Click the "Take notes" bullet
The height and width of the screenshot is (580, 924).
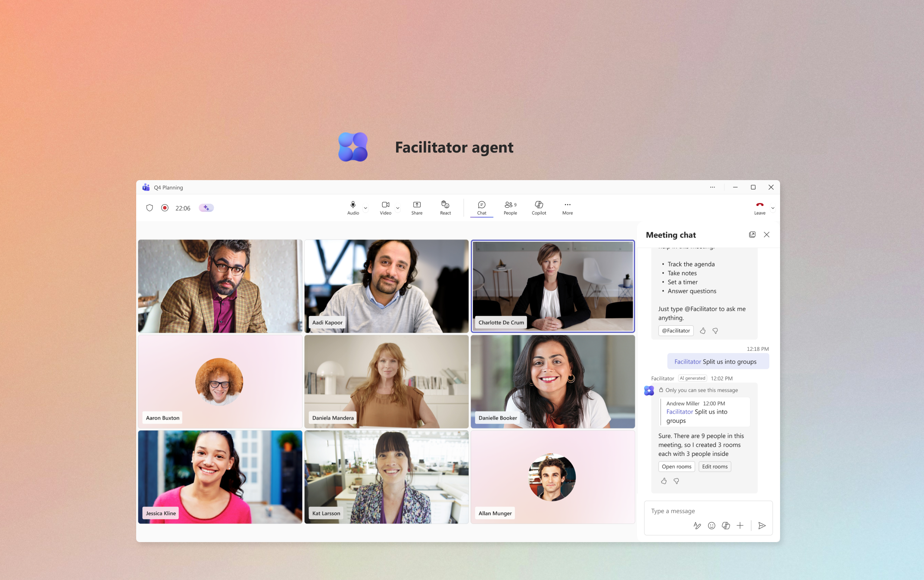click(682, 273)
